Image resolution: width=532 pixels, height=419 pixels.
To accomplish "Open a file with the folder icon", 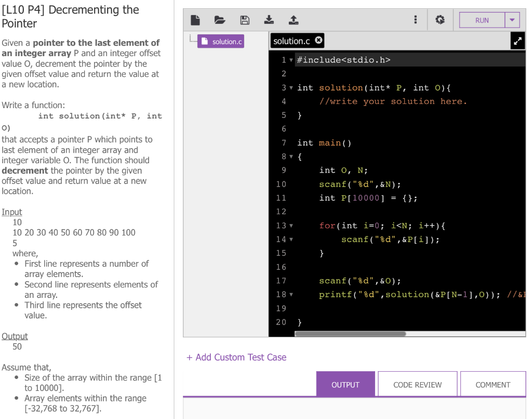I will 220,20.
